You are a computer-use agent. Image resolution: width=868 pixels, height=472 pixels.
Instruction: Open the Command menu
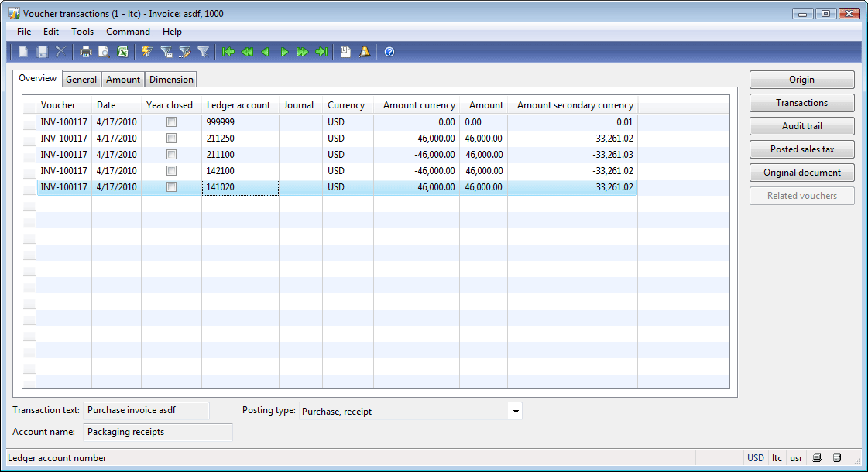pos(128,32)
